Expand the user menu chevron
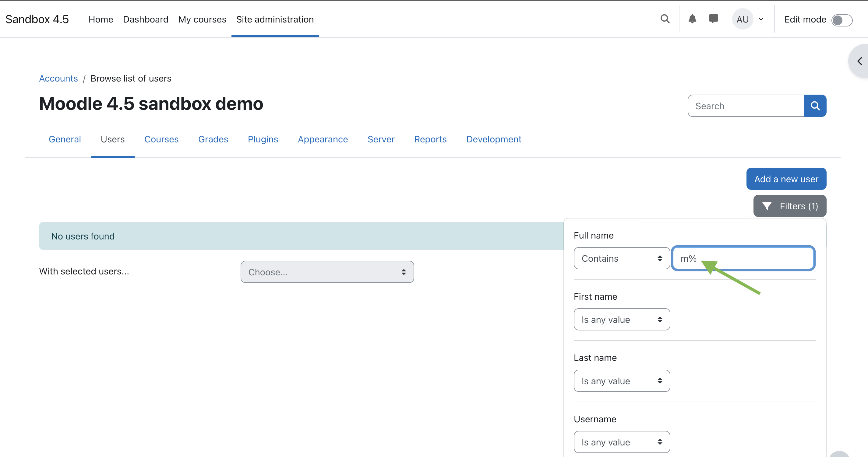Screen dimensions: 868x457 coord(761,19)
